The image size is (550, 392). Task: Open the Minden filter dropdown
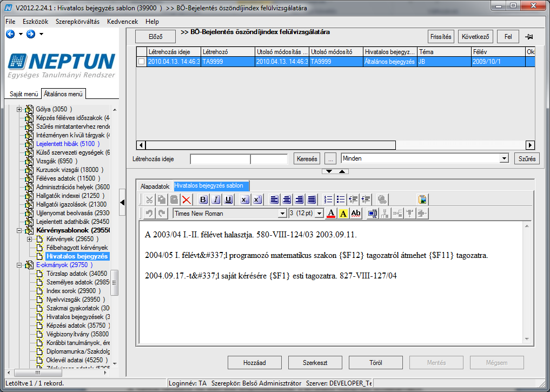(504, 158)
